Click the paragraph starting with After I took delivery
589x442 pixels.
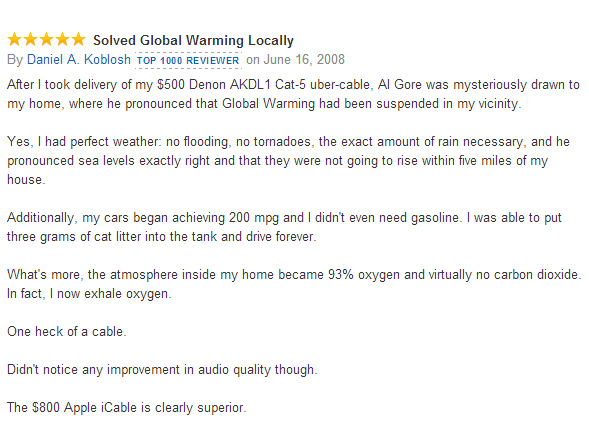pos(293,94)
